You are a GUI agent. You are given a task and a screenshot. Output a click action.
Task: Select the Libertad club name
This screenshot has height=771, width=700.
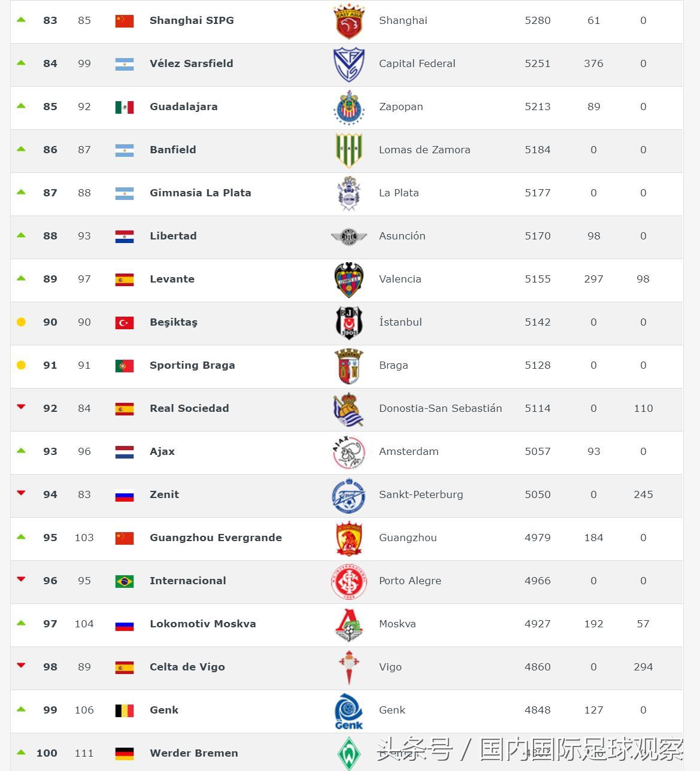tap(173, 236)
